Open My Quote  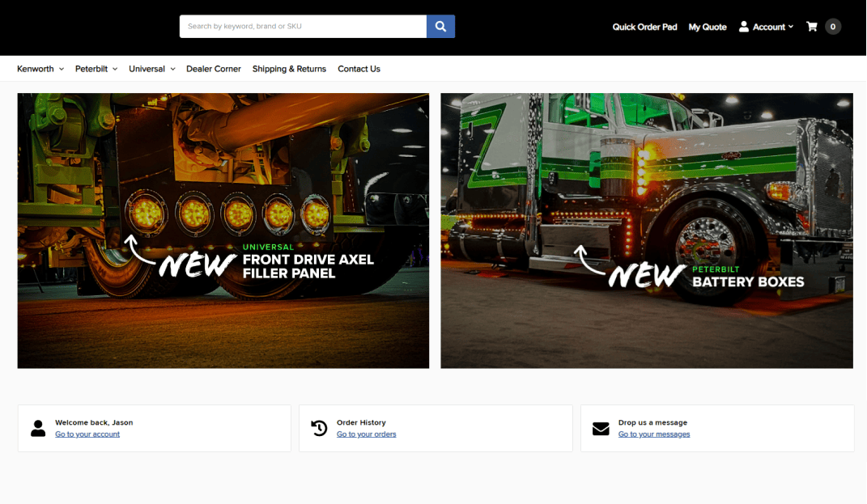coord(708,27)
